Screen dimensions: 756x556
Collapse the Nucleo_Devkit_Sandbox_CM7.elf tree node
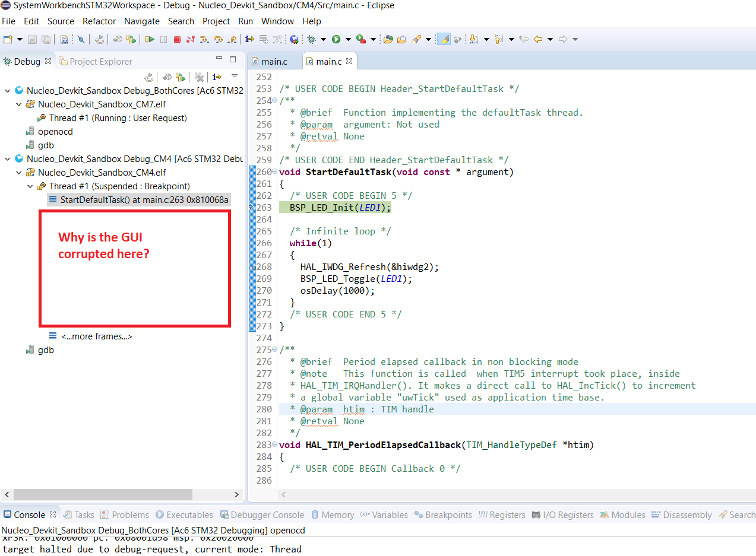click(x=18, y=104)
